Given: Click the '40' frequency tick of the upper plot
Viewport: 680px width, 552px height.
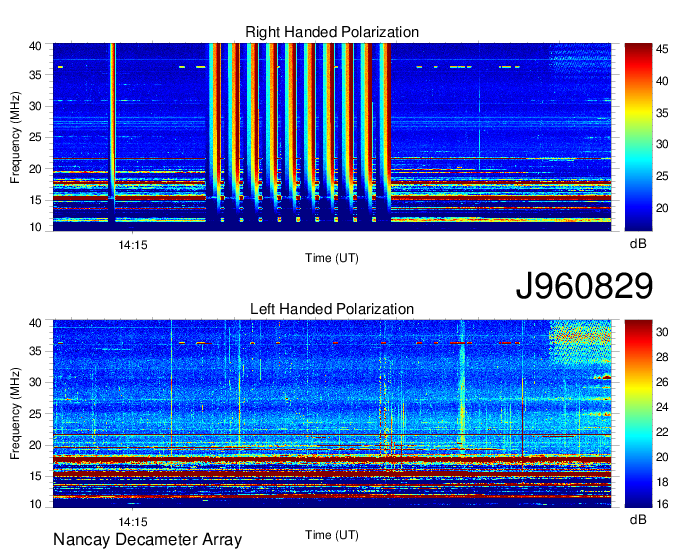Looking at the screenshot, I should [35, 46].
